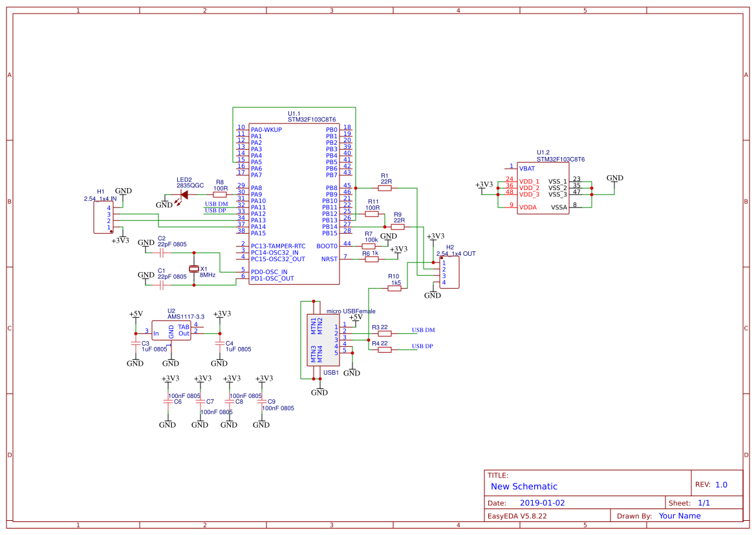Select the H1 2.54_1x4 IN header
Image resolution: width=756 pixels, height=535 pixels.
point(103,218)
